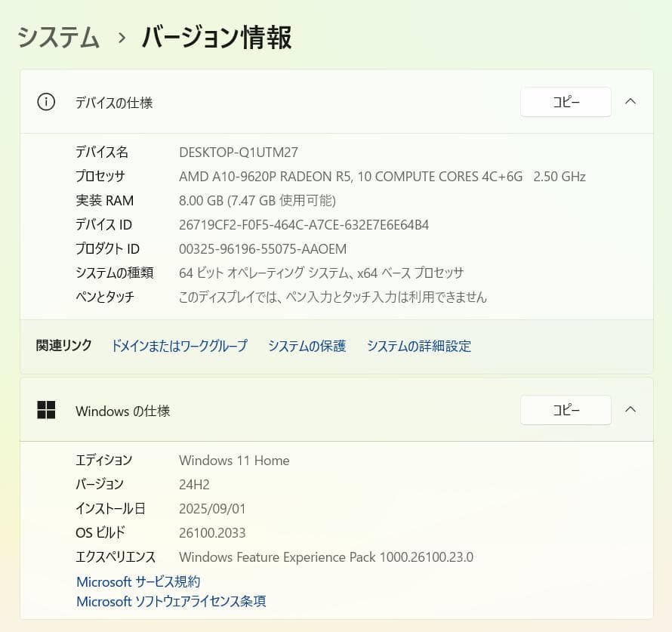Screen dimensions: 672x632
Task: Click the Windows logo icon beside Windows の仕様
Action: coord(46,410)
